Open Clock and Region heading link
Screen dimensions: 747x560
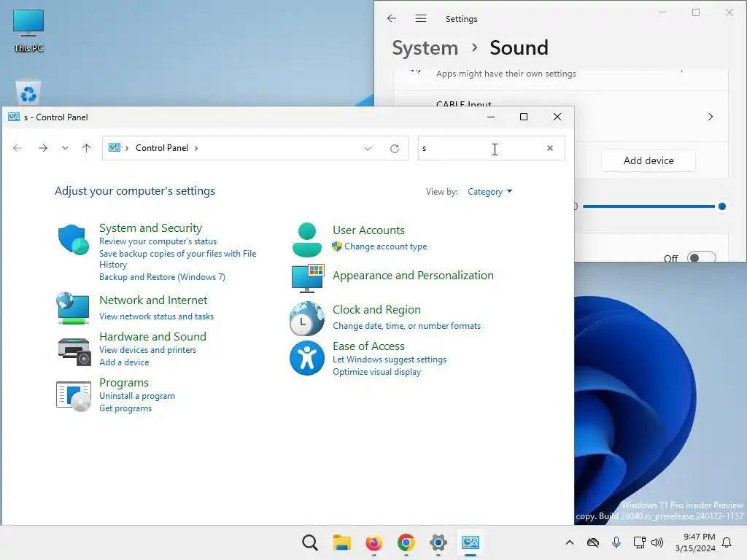coord(376,309)
